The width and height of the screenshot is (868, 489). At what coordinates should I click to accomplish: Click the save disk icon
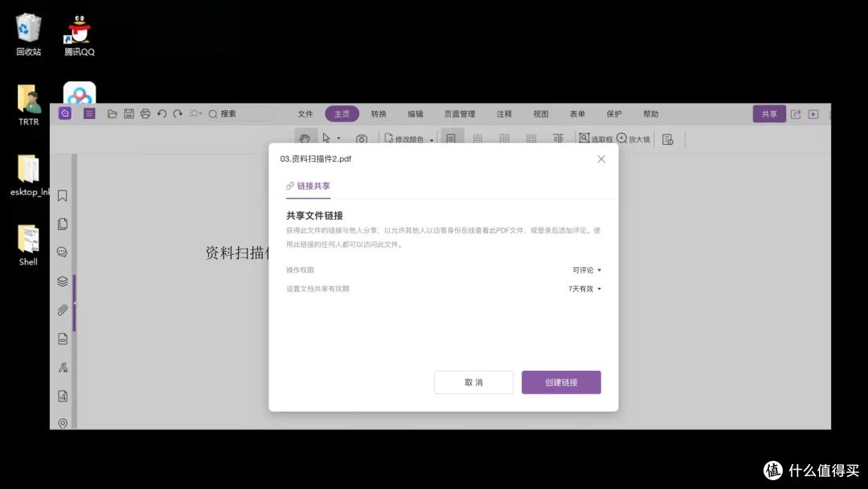[x=129, y=113]
